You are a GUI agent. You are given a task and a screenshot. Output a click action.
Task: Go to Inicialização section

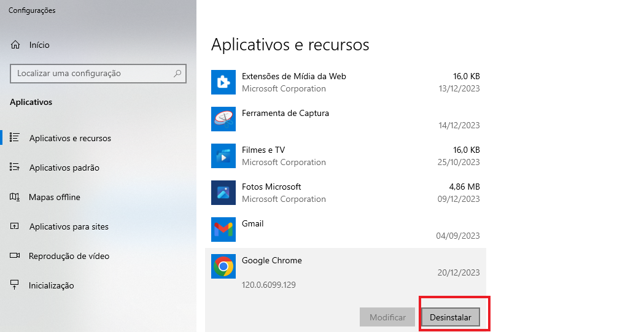pos(99,285)
